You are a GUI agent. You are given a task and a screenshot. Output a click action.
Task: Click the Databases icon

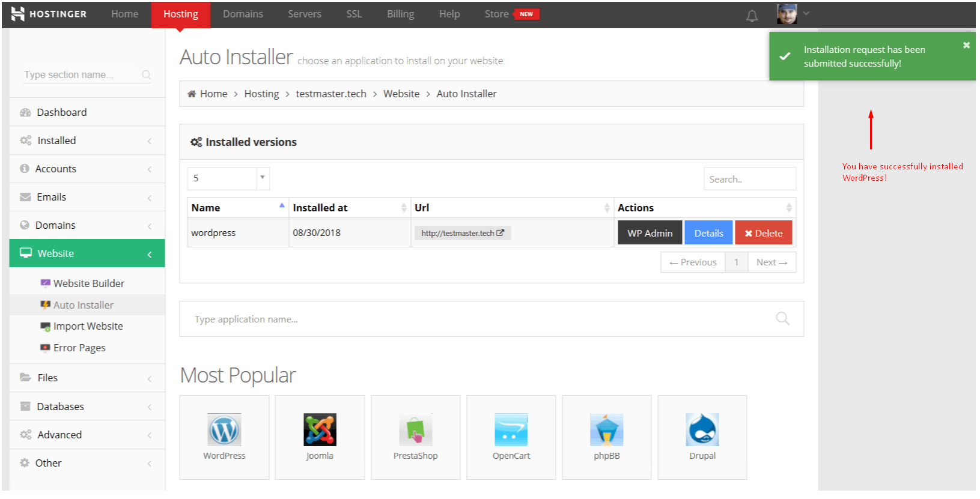point(25,406)
